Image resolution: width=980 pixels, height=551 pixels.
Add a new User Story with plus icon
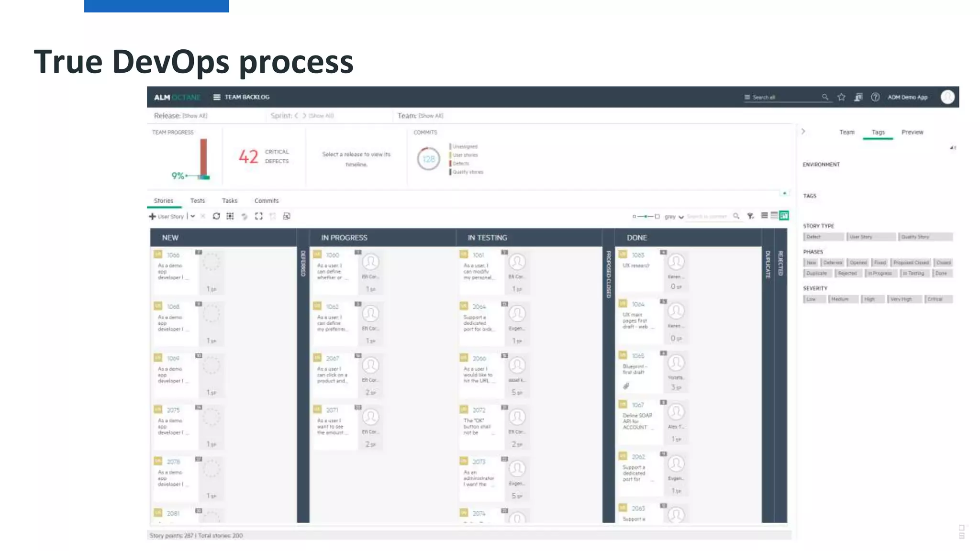(x=153, y=216)
